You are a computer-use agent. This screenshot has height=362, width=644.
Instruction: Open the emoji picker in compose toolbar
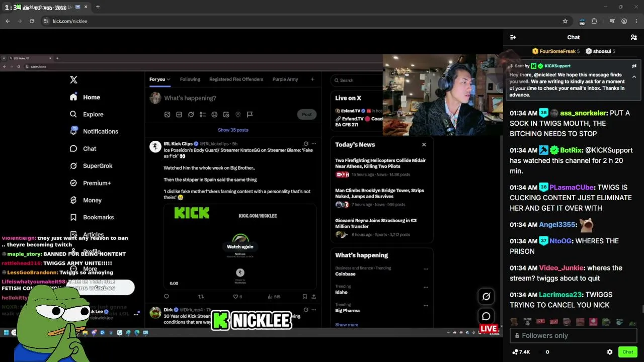214,115
